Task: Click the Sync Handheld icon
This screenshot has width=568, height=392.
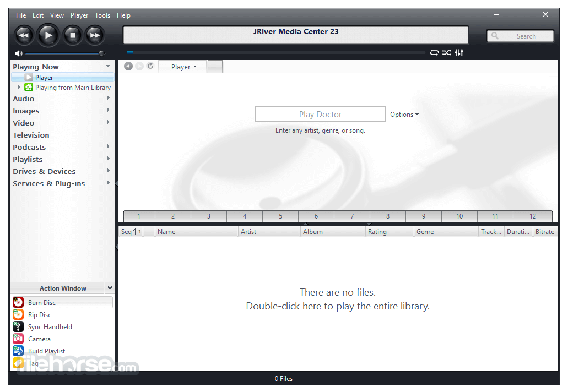Action: [18, 326]
